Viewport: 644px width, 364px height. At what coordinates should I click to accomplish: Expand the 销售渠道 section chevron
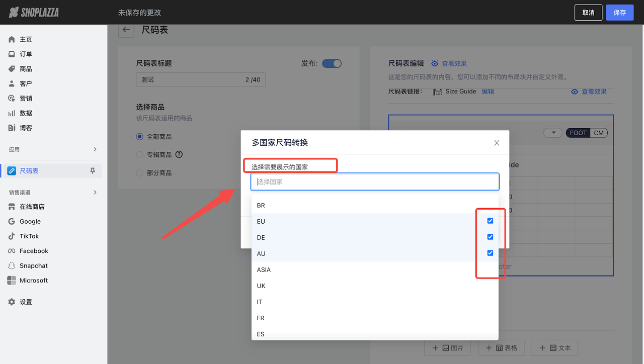tap(95, 192)
